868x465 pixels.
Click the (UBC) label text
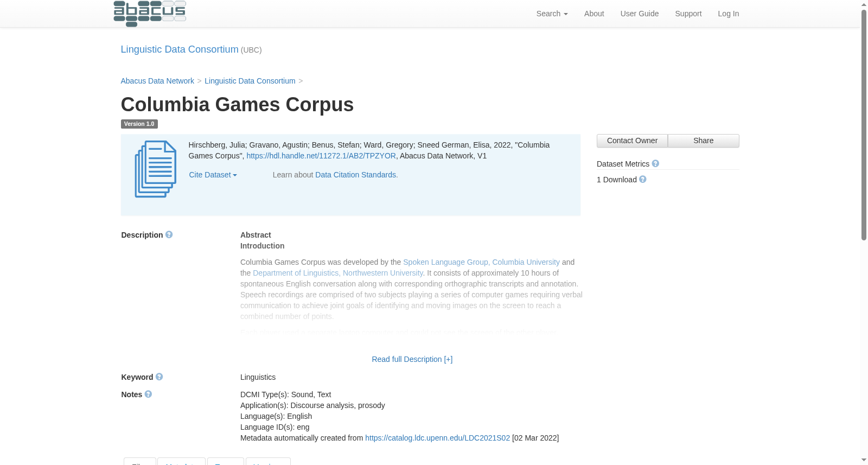251,50
